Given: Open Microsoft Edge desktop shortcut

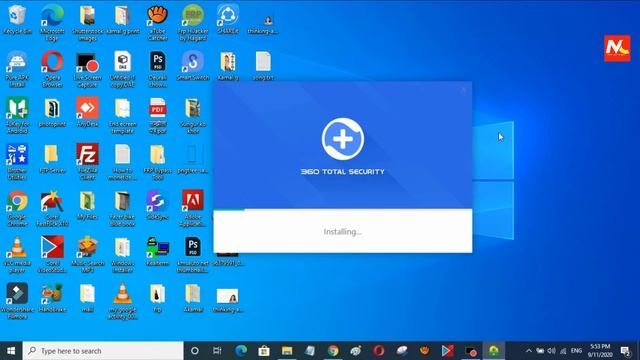Looking at the screenshot, I should 52,22.
